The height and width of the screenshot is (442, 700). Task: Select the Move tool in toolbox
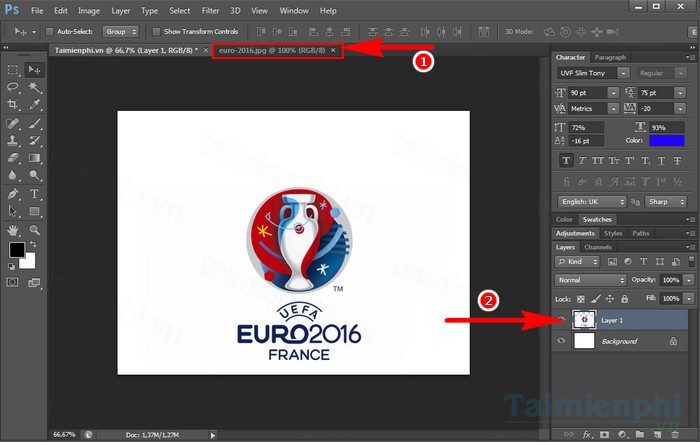(34, 70)
